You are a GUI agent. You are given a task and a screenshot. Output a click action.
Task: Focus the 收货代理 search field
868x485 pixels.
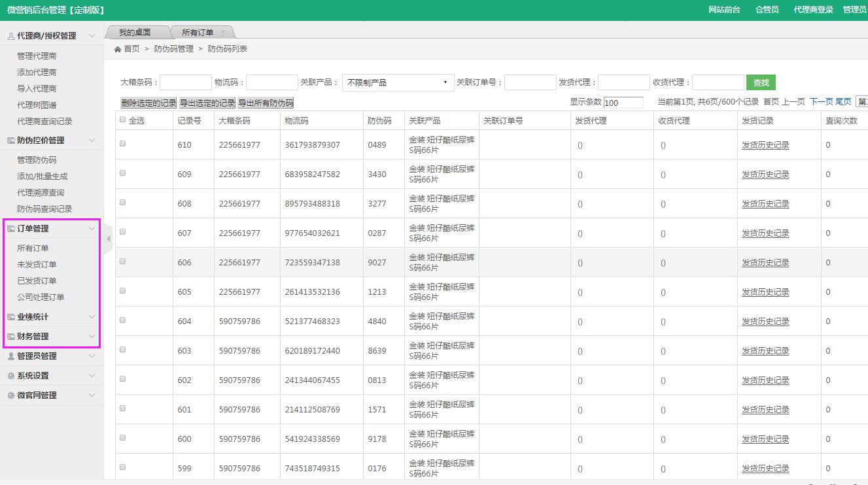tap(718, 82)
